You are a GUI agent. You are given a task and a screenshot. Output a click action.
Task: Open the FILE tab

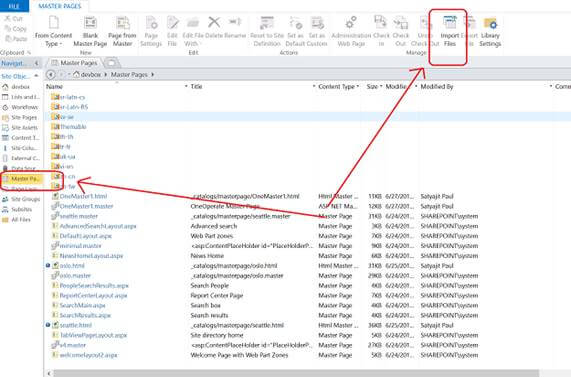coord(14,6)
